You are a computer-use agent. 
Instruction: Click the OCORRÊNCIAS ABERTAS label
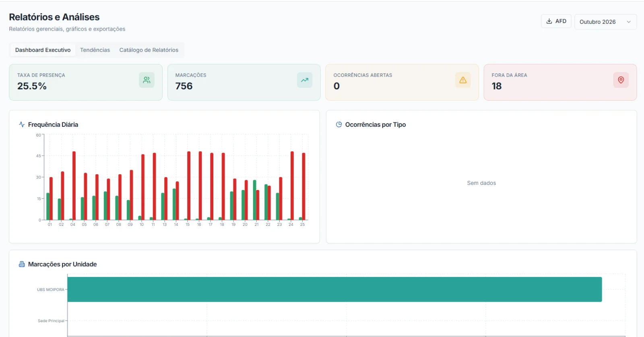click(x=363, y=75)
